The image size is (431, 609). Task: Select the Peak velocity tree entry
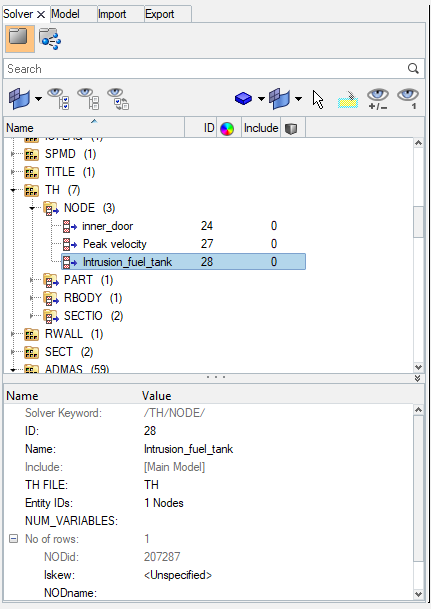tap(115, 244)
